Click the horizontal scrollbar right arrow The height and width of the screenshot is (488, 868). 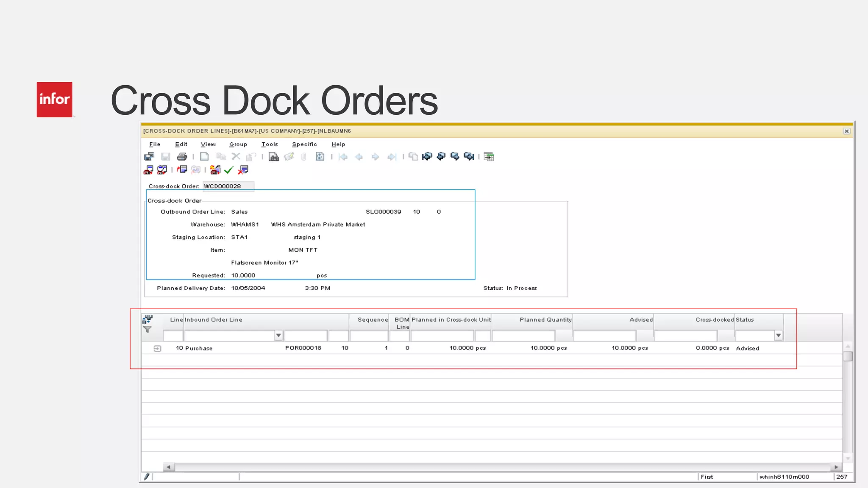[x=836, y=467]
